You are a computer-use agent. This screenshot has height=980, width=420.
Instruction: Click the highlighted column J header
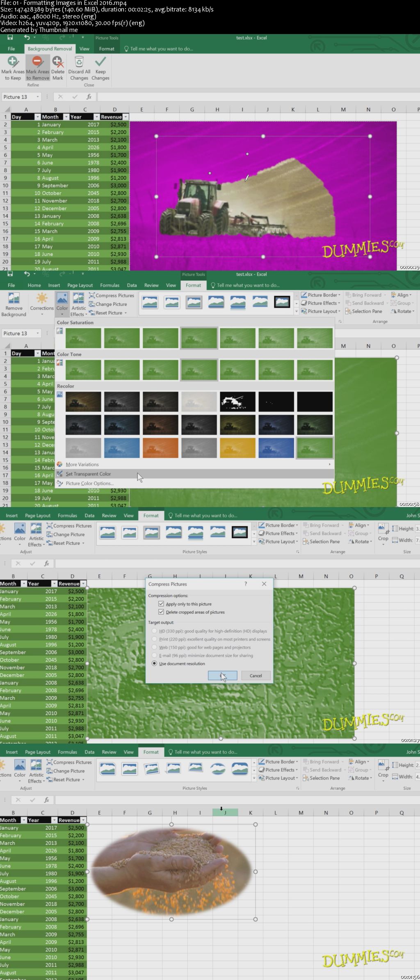click(225, 812)
